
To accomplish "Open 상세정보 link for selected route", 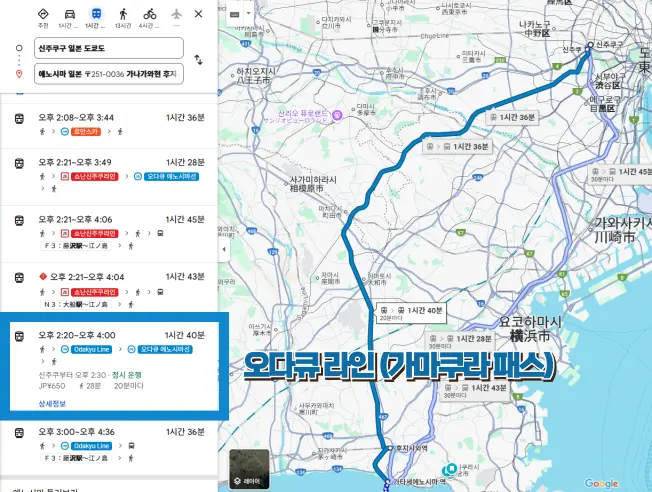I will click(x=52, y=403).
